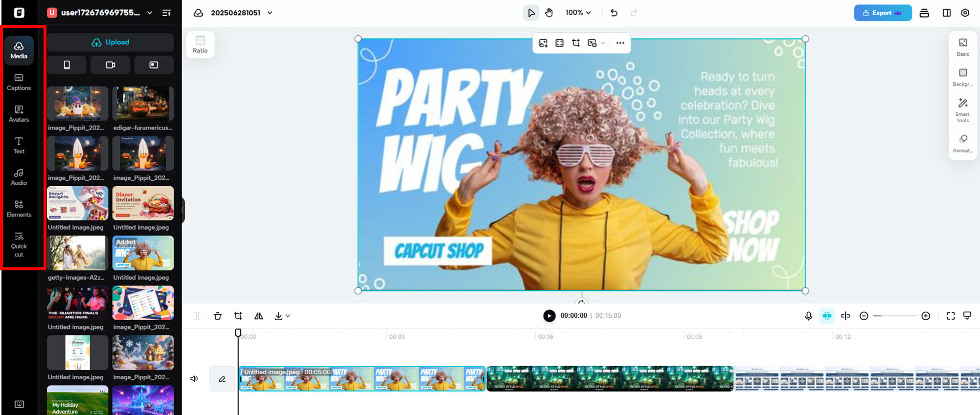
Task: Click the camera record icon under Upload
Action: pos(111,65)
